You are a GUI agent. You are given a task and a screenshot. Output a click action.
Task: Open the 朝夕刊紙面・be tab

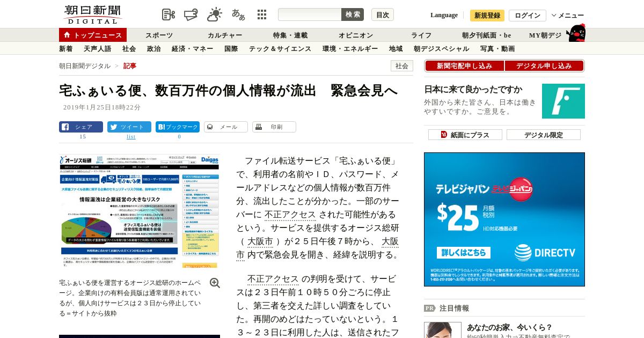click(487, 35)
